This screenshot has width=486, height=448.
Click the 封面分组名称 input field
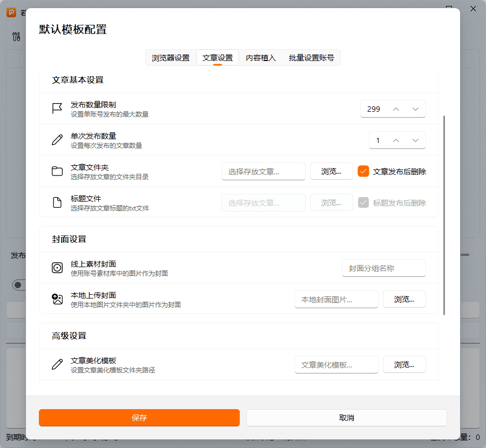coord(383,268)
